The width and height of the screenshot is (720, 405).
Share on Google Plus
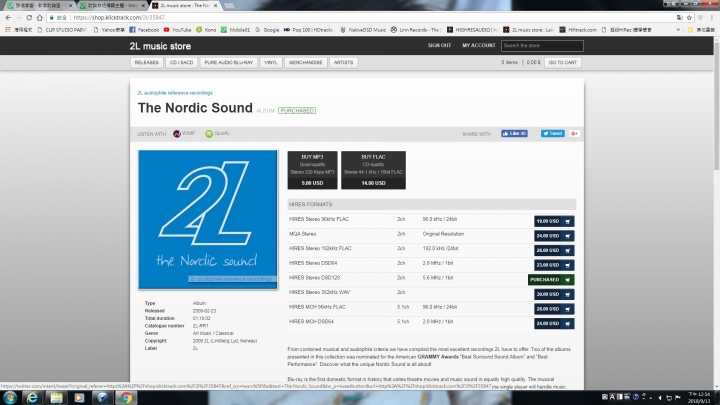pos(574,134)
